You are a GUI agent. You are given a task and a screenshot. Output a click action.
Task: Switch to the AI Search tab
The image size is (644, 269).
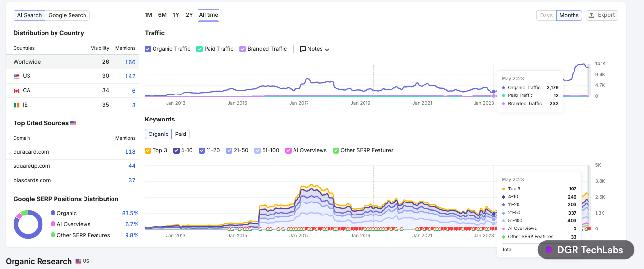(x=29, y=15)
